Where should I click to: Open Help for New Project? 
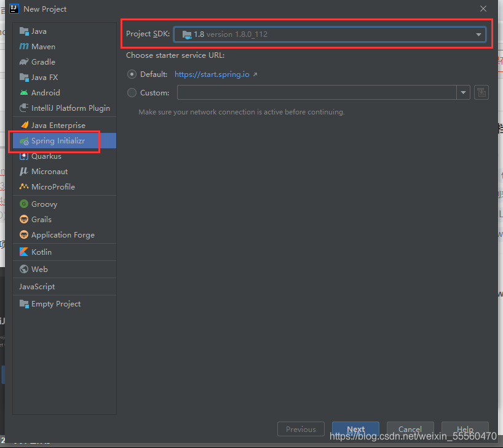pyautogui.click(x=465, y=429)
